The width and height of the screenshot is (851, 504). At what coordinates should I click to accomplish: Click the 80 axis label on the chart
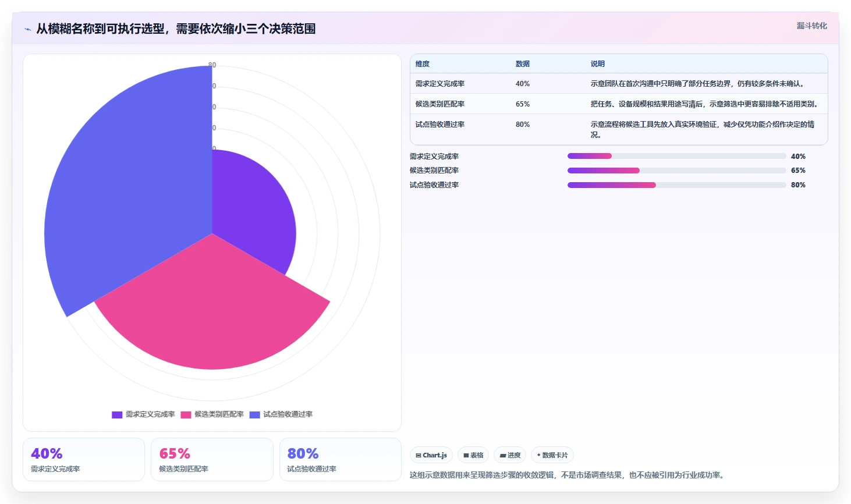[x=212, y=65]
